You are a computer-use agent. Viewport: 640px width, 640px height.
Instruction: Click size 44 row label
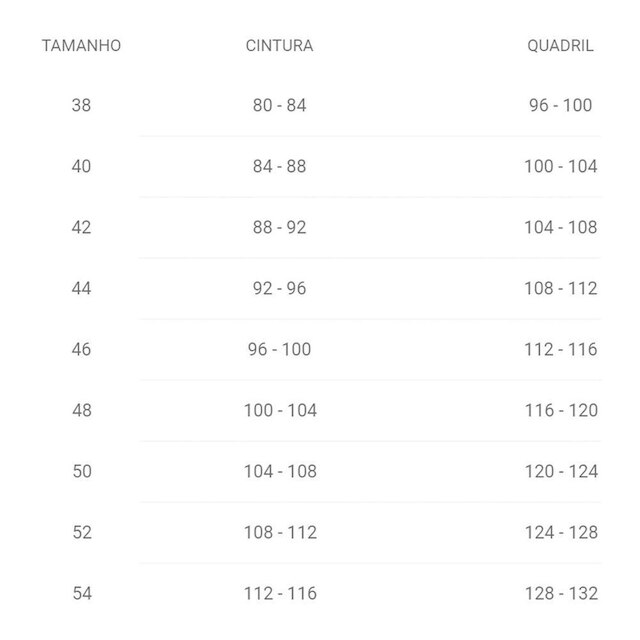coord(81,289)
